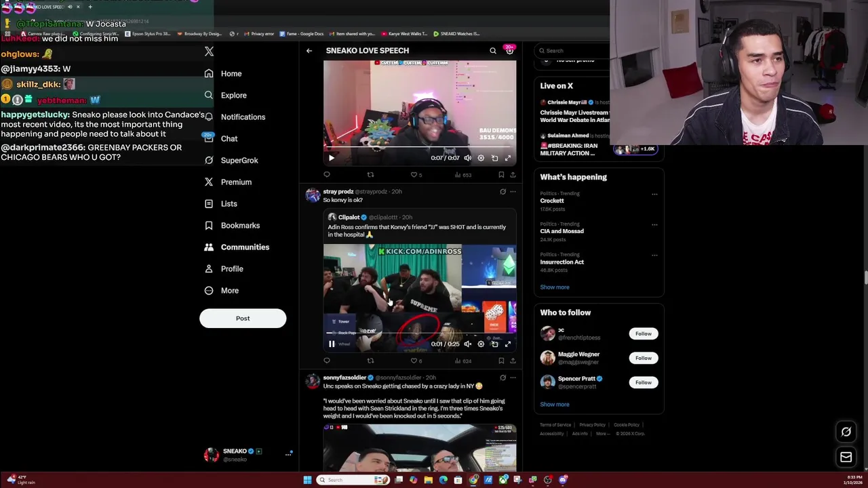Like the post with 6 likes
This screenshot has height=488, width=868.
[x=416, y=361]
